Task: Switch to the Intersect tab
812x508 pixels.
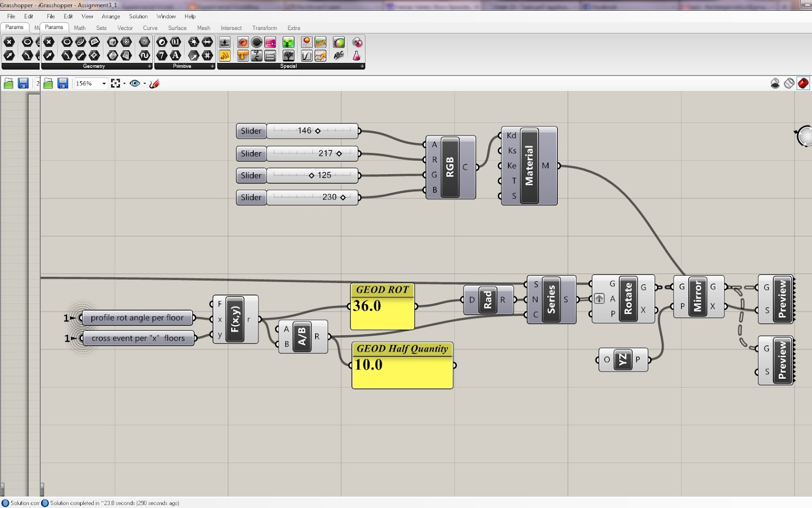Action: coord(231,28)
